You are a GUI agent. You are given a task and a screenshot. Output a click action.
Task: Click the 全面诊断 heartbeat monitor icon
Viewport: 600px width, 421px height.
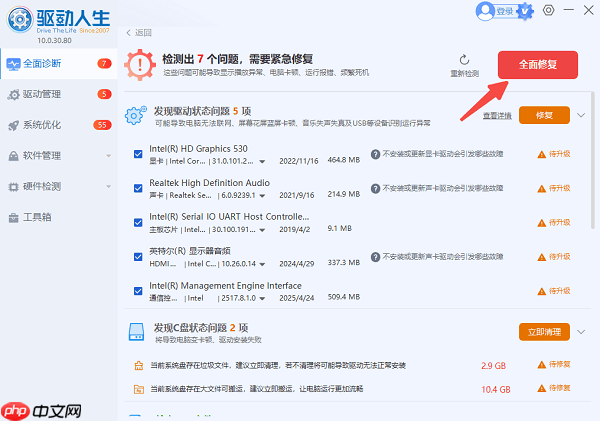point(13,64)
